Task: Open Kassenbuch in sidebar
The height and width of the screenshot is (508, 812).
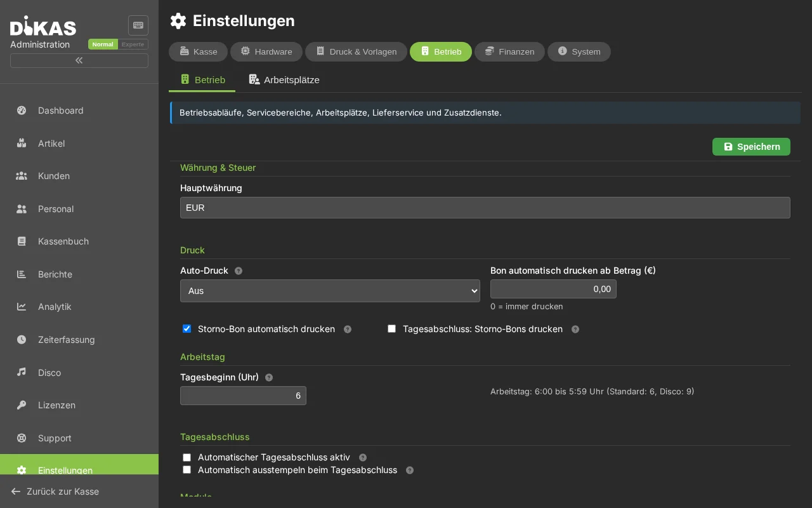Action: click(x=79, y=241)
